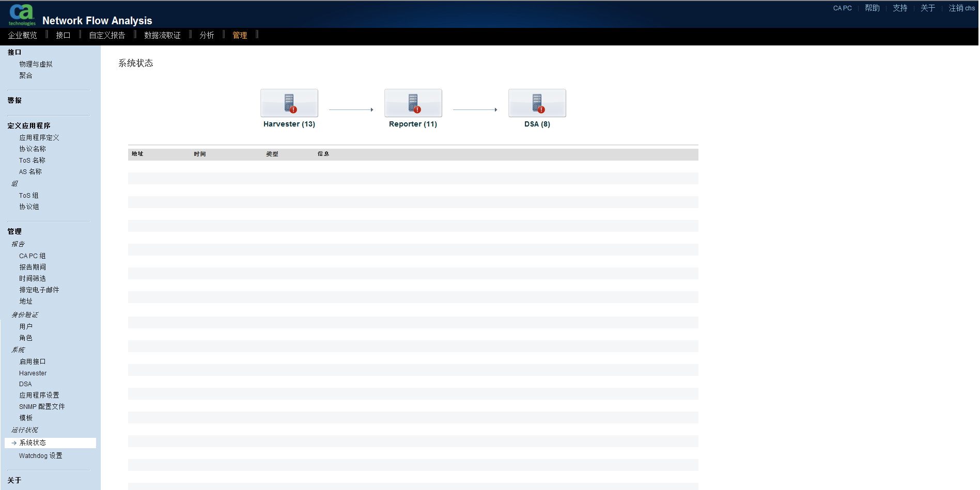The width and height of the screenshot is (980, 490).
Task: Click the Harvester (13) label
Action: tap(289, 124)
